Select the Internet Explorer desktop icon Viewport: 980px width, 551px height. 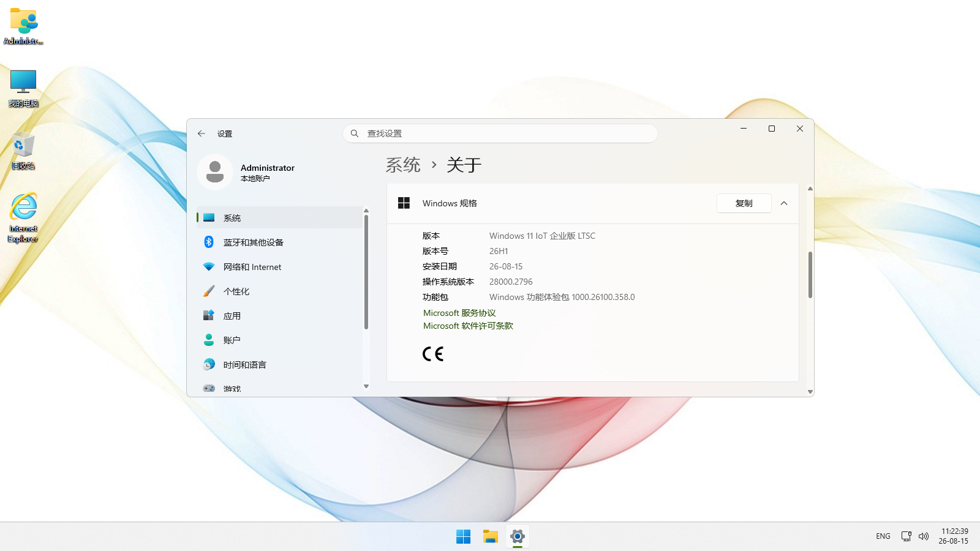point(23,218)
